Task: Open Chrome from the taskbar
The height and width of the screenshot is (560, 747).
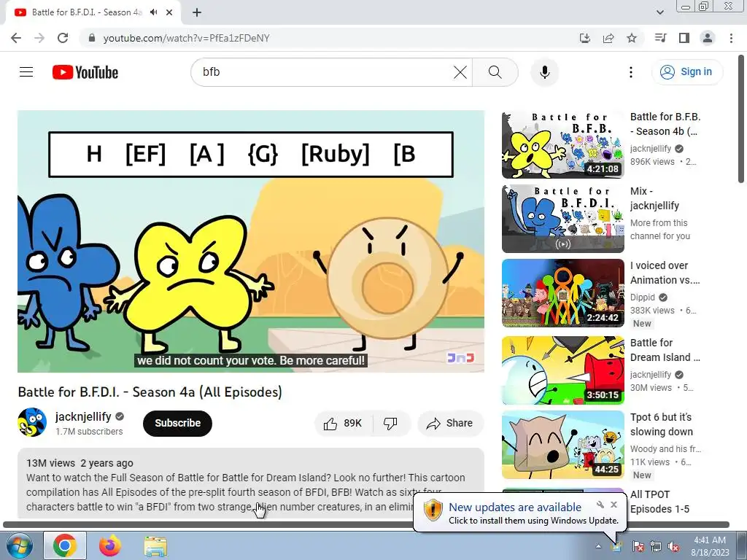Action: click(65, 545)
